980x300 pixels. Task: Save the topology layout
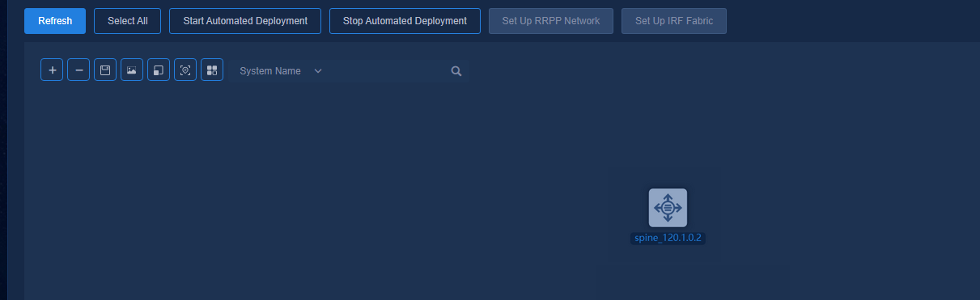tap(105, 70)
